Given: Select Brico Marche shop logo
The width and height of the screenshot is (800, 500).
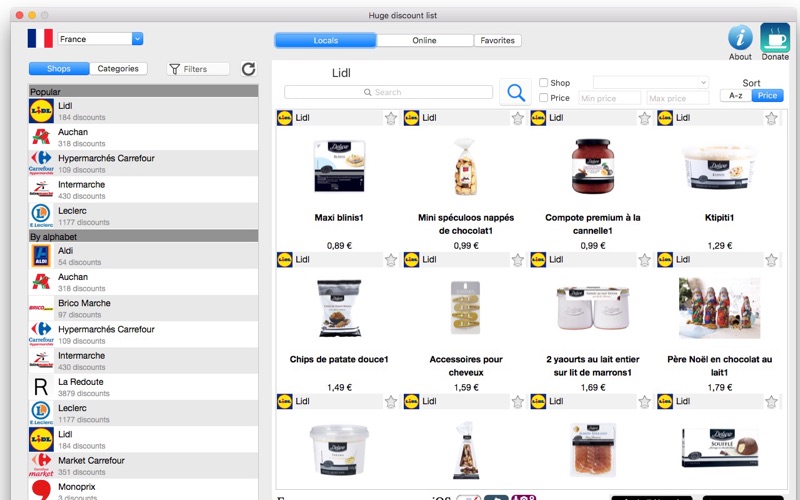Looking at the screenshot, I should 41,308.
